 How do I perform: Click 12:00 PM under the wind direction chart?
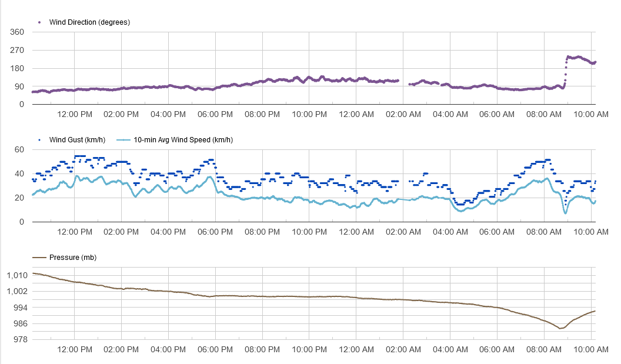[75, 115]
